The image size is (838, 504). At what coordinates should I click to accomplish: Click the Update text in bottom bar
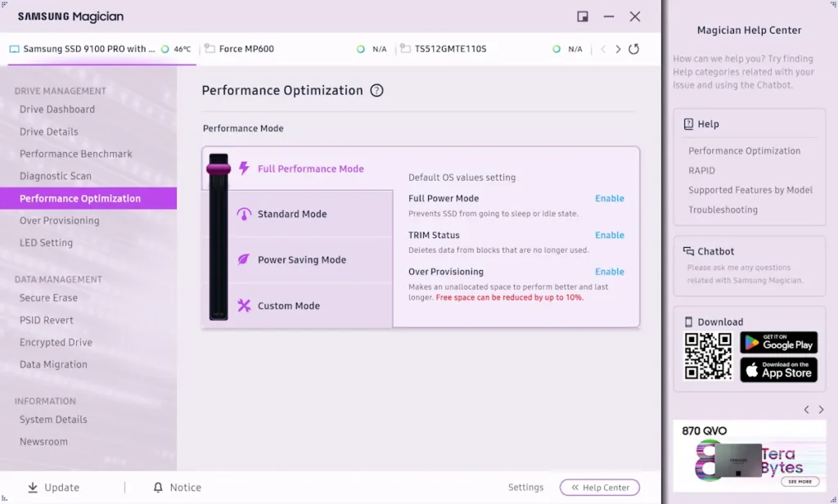61,487
